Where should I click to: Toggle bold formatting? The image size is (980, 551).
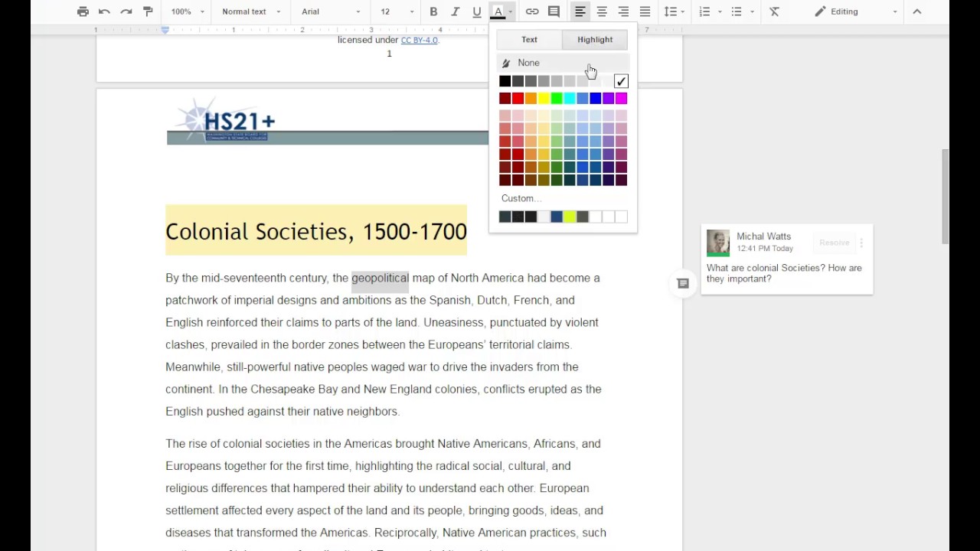[x=433, y=11]
